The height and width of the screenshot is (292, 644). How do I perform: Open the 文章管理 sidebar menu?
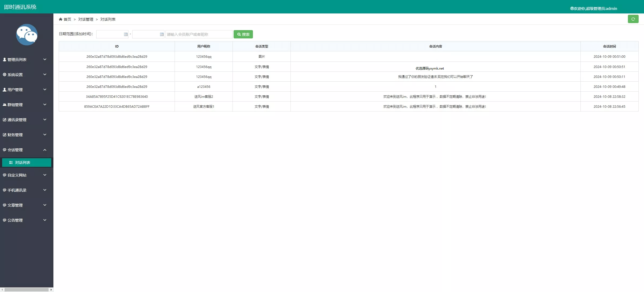(x=15, y=205)
